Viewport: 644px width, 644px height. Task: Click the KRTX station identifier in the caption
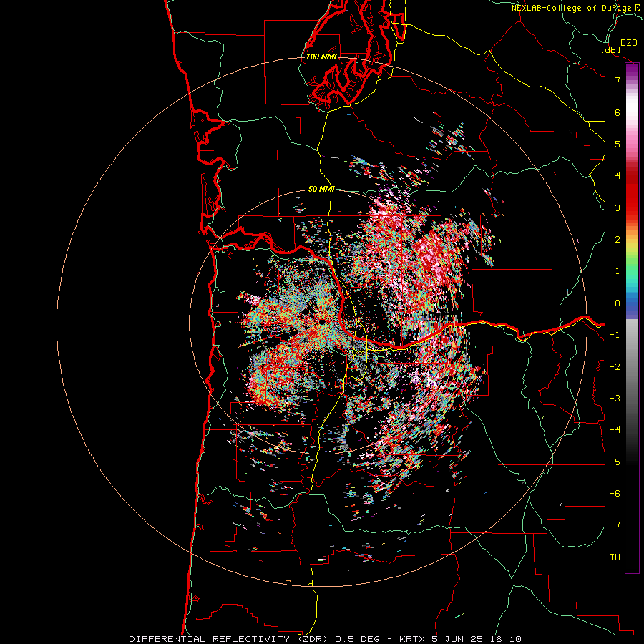click(412, 639)
